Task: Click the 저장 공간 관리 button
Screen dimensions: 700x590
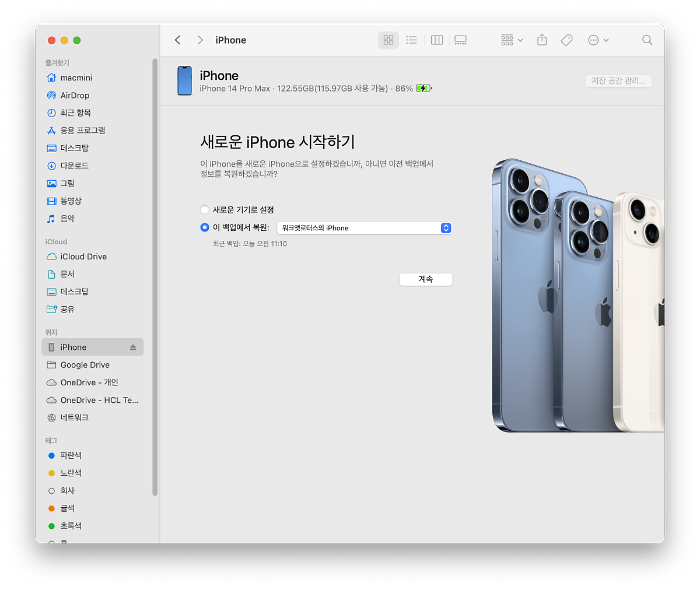Action: 618,81
